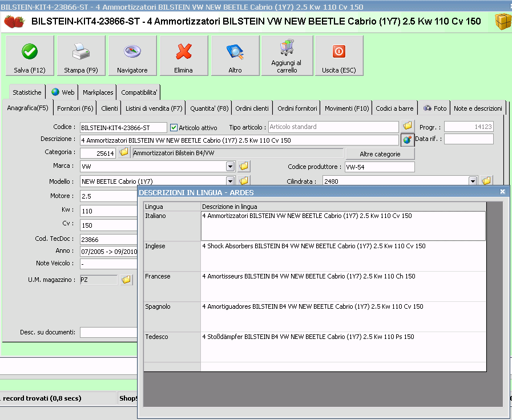Open folder icon next to Marca dropdown
The image size is (512, 420).
(x=243, y=166)
